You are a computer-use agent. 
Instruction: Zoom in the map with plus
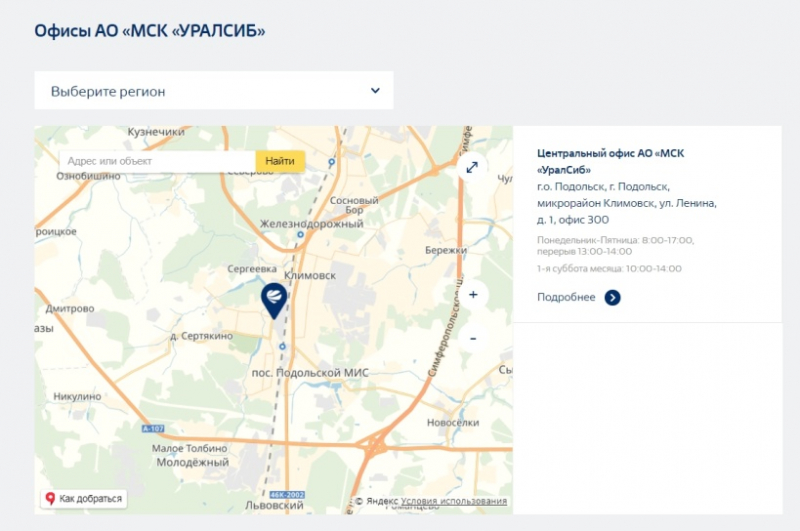(x=473, y=295)
